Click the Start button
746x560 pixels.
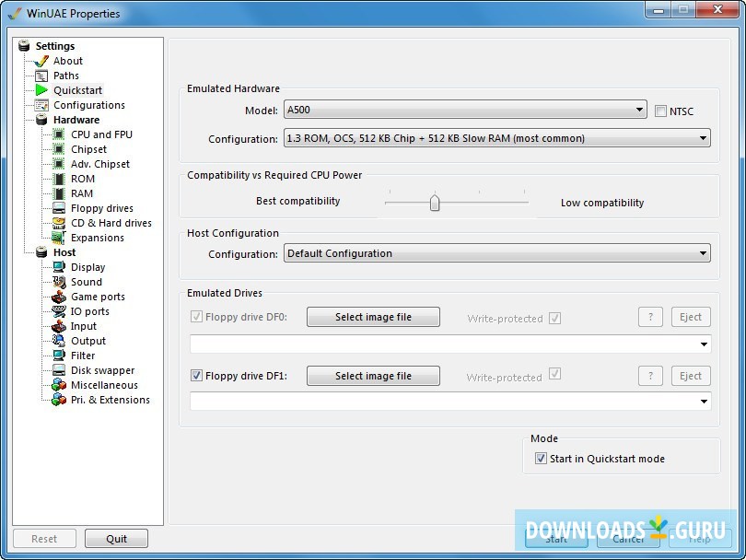tap(556, 539)
